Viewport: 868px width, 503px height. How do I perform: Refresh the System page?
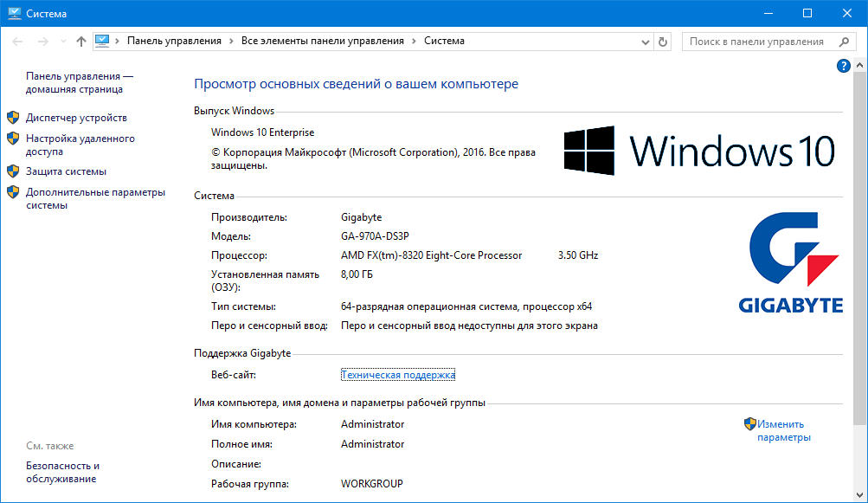pos(663,42)
